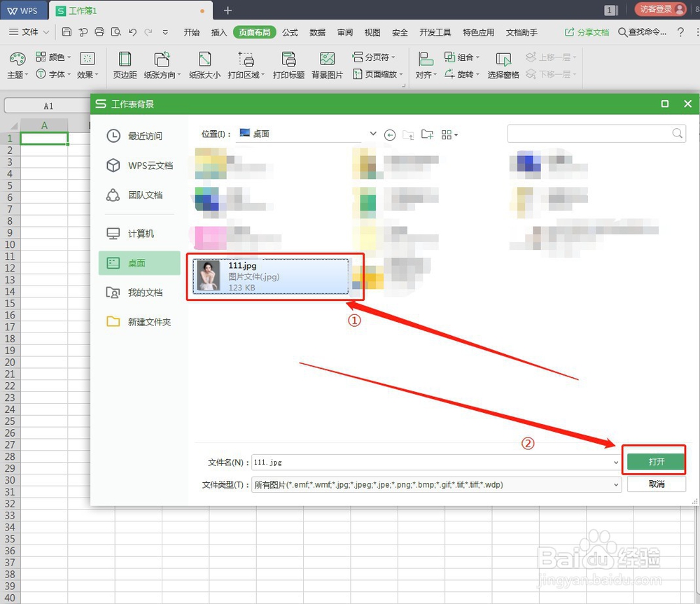Open the Fonts (字体) theme dropdown
Viewport: 700px width, 604px height.
[53, 74]
